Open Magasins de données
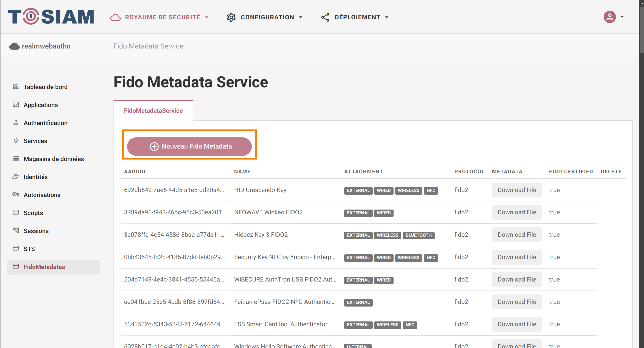Screen dimensions: 644x348 54,159
